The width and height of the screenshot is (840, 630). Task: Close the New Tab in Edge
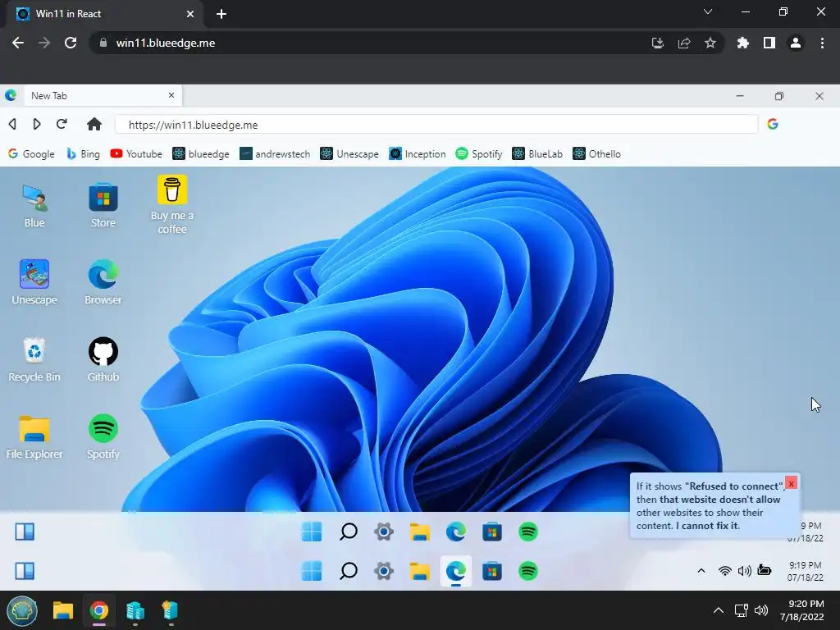pyautogui.click(x=171, y=95)
